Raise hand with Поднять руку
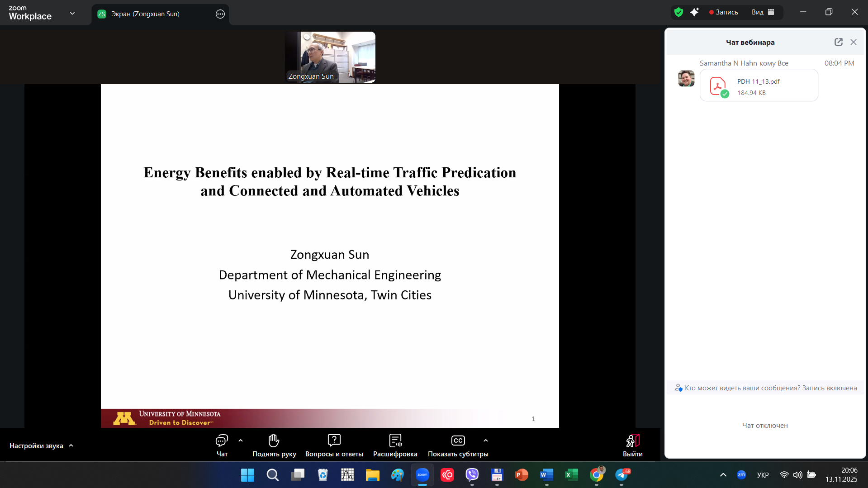The width and height of the screenshot is (868, 488). pos(274,445)
